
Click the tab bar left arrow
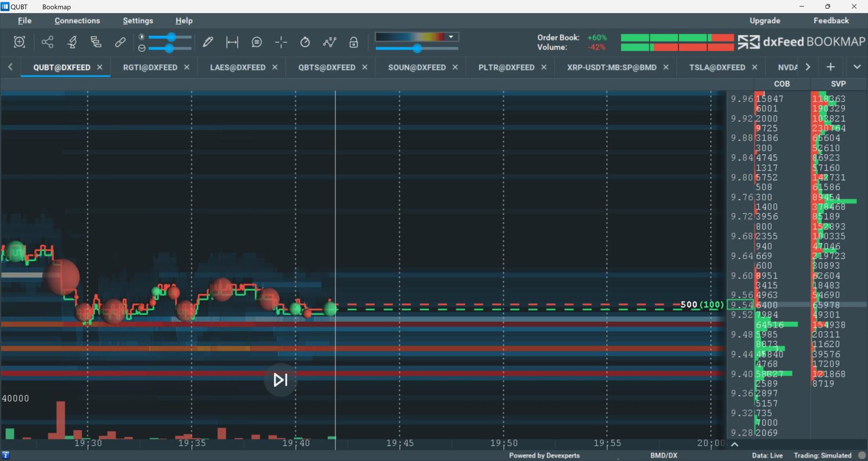tap(10, 67)
